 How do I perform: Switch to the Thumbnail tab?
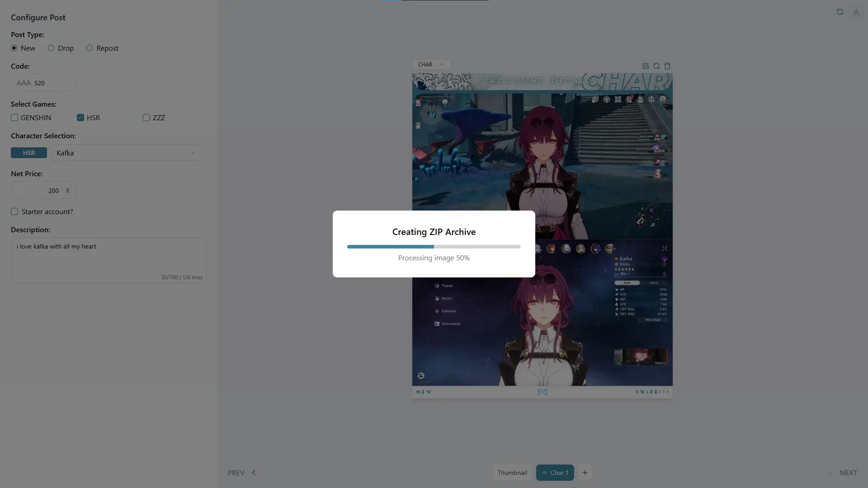[x=512, y=473]
